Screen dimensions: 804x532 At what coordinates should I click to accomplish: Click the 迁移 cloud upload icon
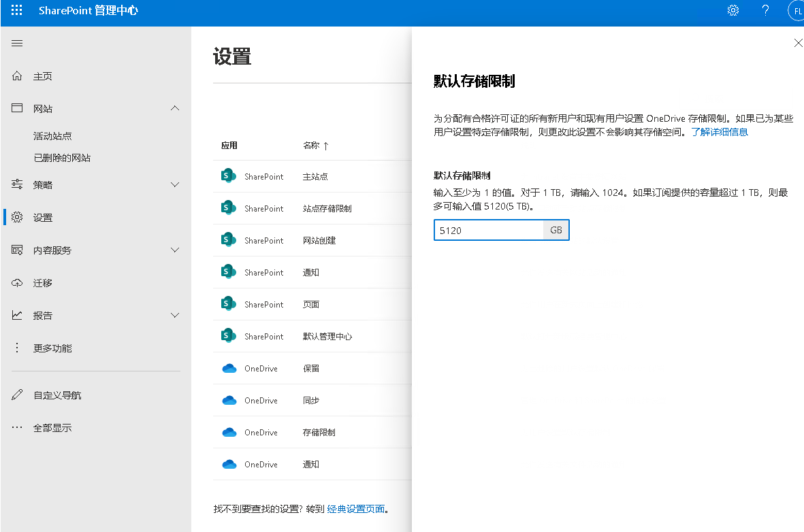coord(17,283)
